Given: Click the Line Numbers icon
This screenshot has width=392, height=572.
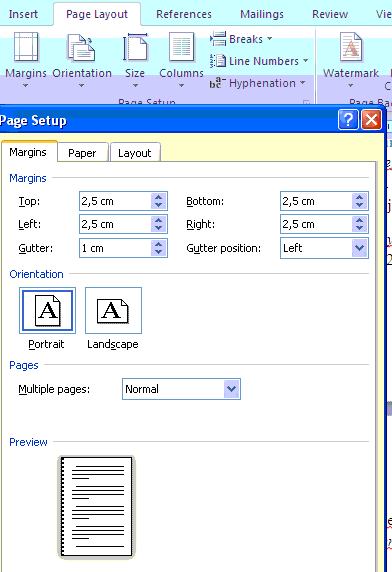Looking at the screenshot, I should pos(218,61).
